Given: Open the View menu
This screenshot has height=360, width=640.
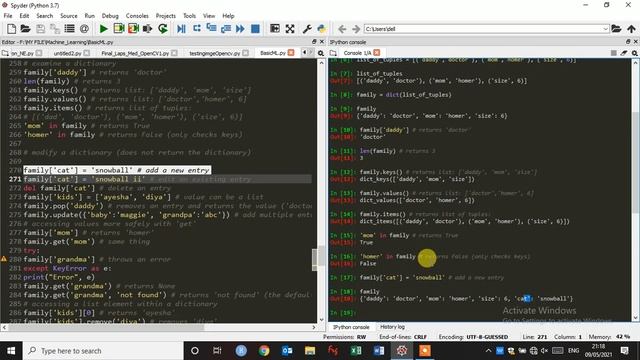Looking at the screenshot, I should 209,16.
